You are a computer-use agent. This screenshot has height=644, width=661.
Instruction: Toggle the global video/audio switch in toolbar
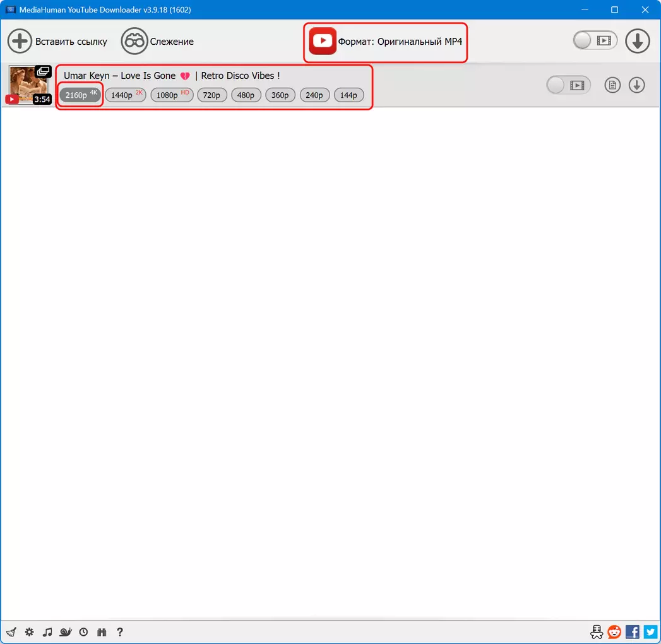pyautogui.click(x=595, y=41)
